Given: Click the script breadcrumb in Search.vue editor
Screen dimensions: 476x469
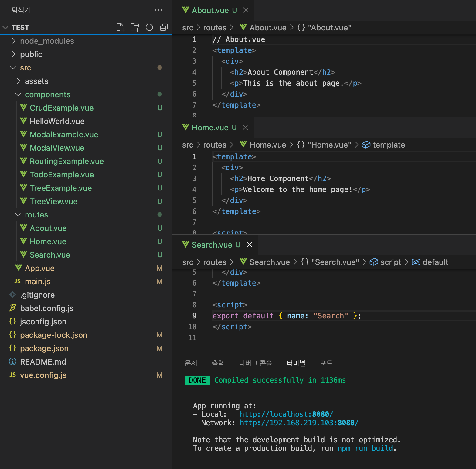Looking at the screenshot, I should point(391,262).
